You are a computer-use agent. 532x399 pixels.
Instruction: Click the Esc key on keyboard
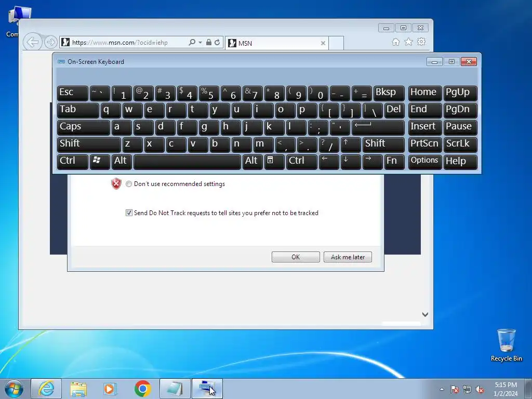[73, 93]
